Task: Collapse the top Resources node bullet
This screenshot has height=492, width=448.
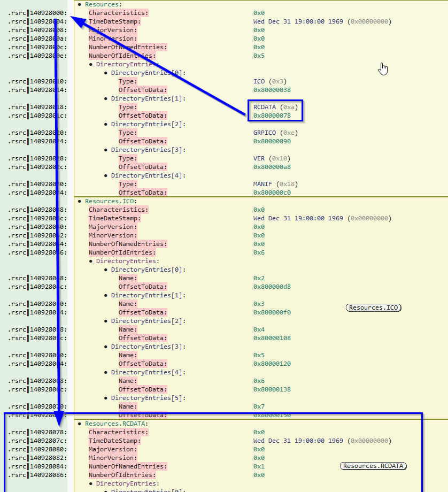Action: [x=80, y=4]
